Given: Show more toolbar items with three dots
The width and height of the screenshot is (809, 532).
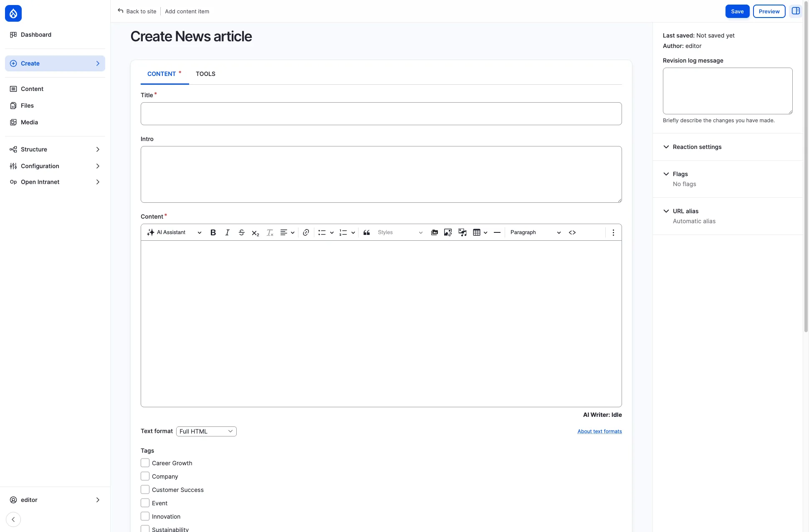Looking at the screenshot, I should [613, 232].
